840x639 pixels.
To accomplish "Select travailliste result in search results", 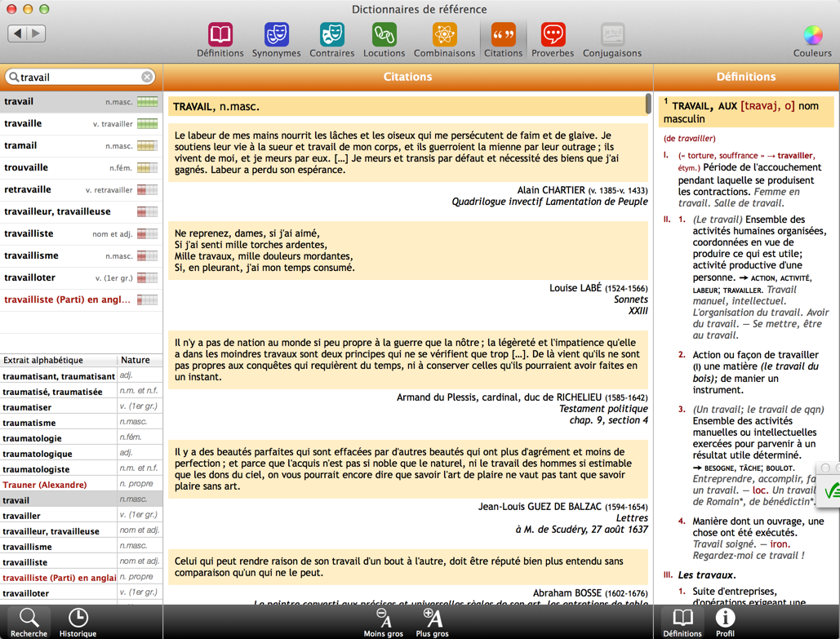I will (x=81, y=233).
